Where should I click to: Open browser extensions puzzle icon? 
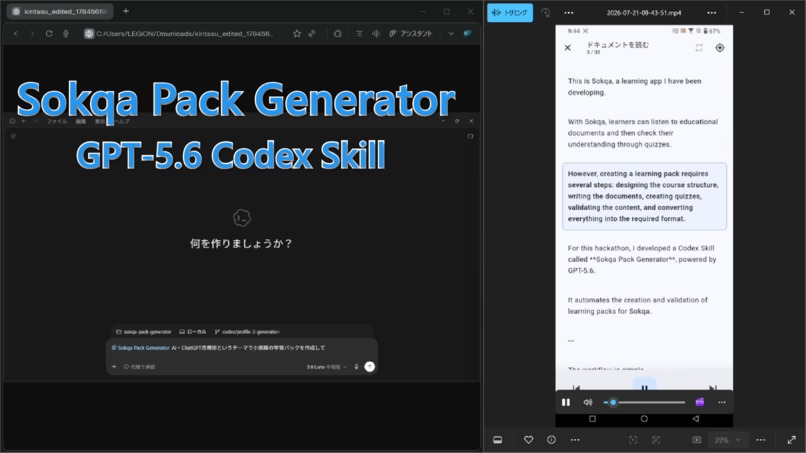pos(338,33)
